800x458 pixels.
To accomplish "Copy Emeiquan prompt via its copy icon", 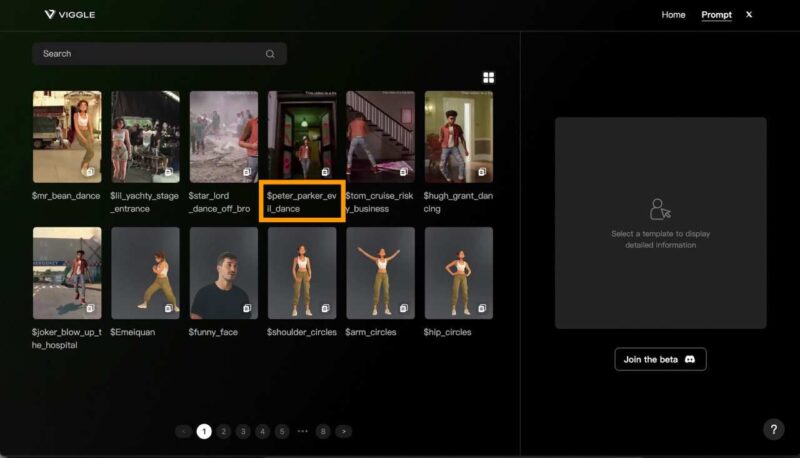I will click(169, 308).
